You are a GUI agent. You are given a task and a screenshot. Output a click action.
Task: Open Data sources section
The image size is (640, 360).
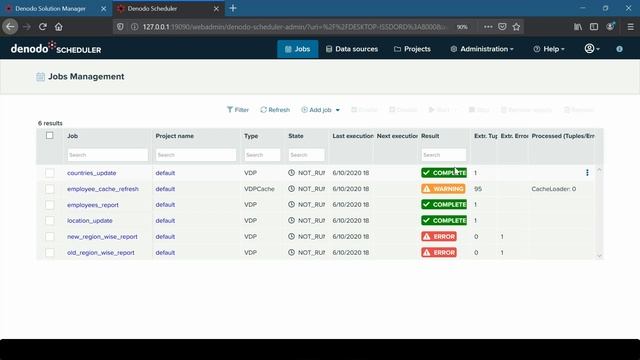pos(352,49)
